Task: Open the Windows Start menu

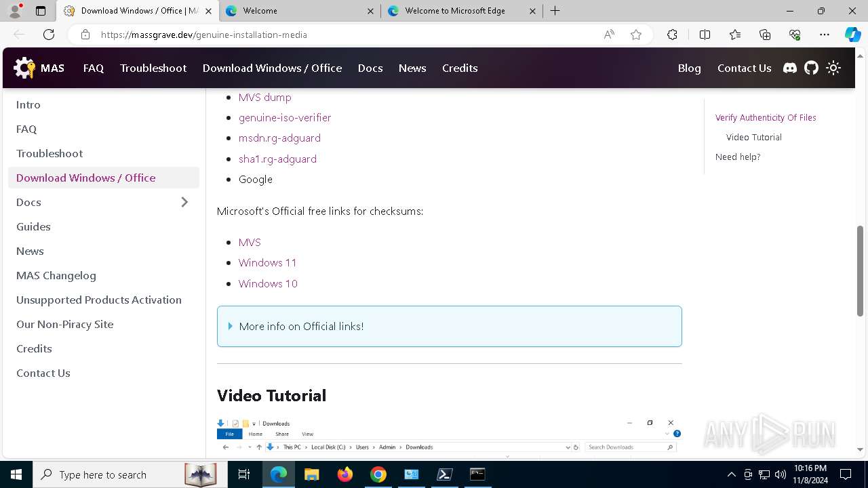Action: tap(16, 474)
